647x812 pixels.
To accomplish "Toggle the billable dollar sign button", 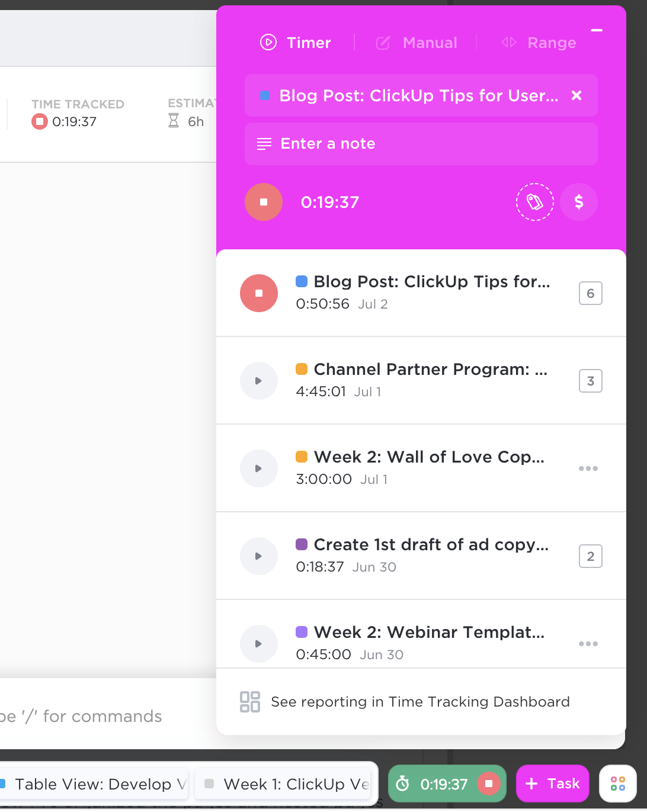I will click(579, 203).
